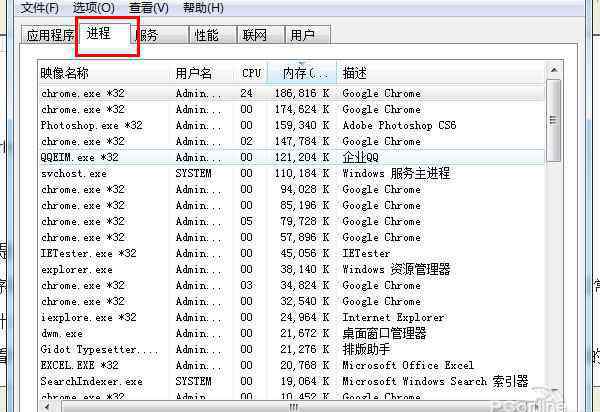Click the vertical scrollbar thumb
The height and width of the screenshot is (412, 600).
[554, 121]
